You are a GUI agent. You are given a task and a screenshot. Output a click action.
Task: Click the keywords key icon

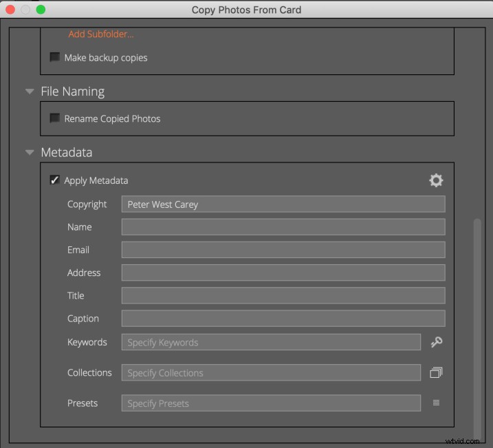pyautogui.click(x=436, y=342)
